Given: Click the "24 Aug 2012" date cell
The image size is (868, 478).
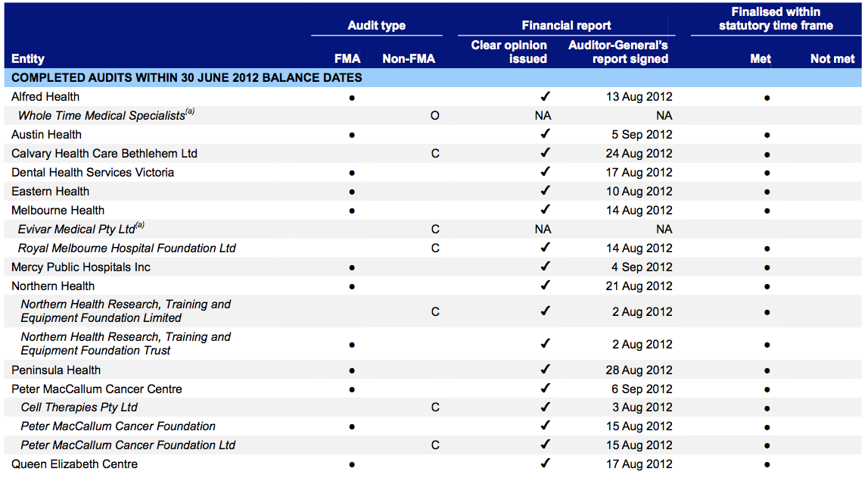Looking at the screenshot, I should pos(639,154).
